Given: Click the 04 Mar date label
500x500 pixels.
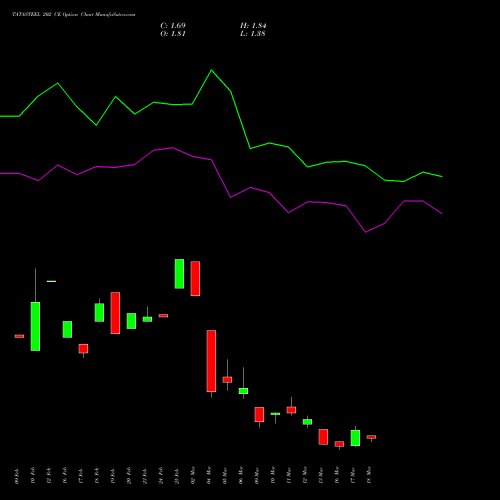Looking at the screenshot, I should pos(209,476).
